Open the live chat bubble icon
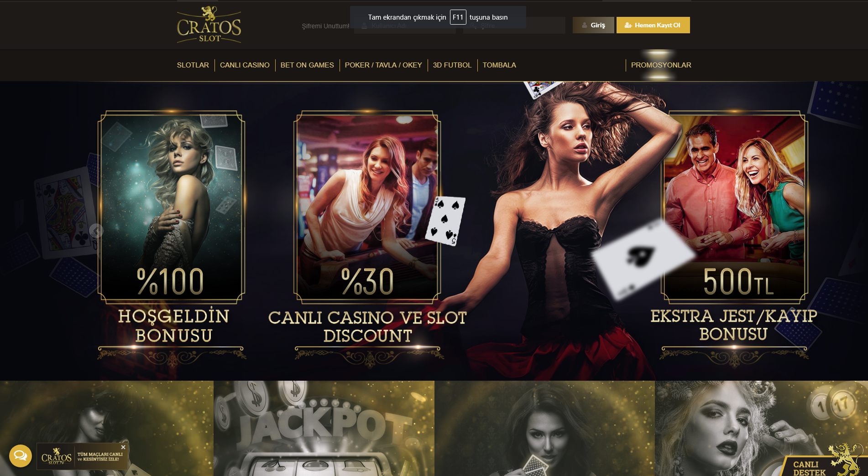 [21, 455]
